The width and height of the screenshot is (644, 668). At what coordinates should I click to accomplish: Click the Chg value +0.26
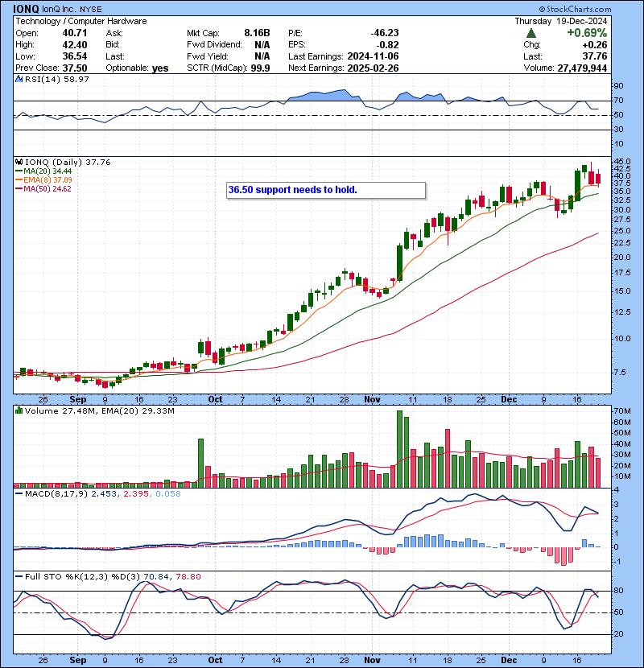595,45
